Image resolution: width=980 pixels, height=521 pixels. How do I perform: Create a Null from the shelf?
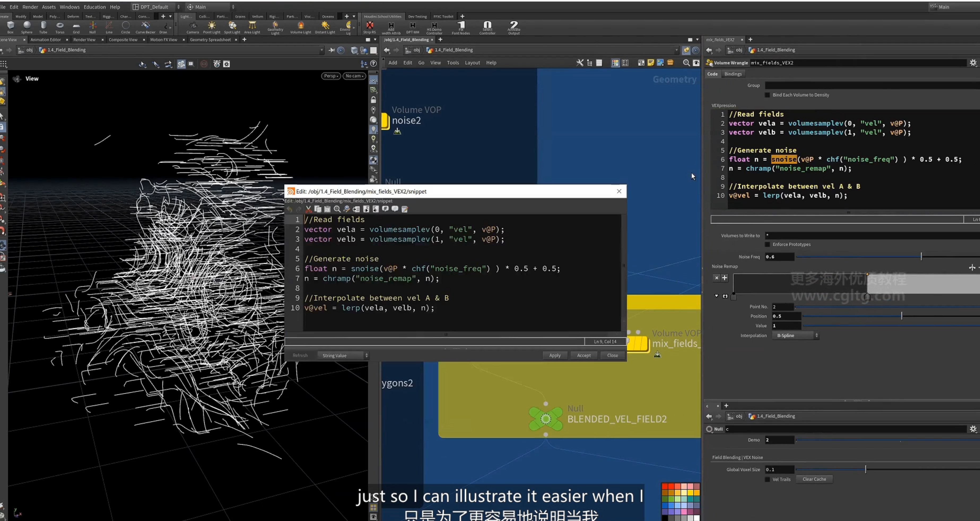click(x=93, y=27)
